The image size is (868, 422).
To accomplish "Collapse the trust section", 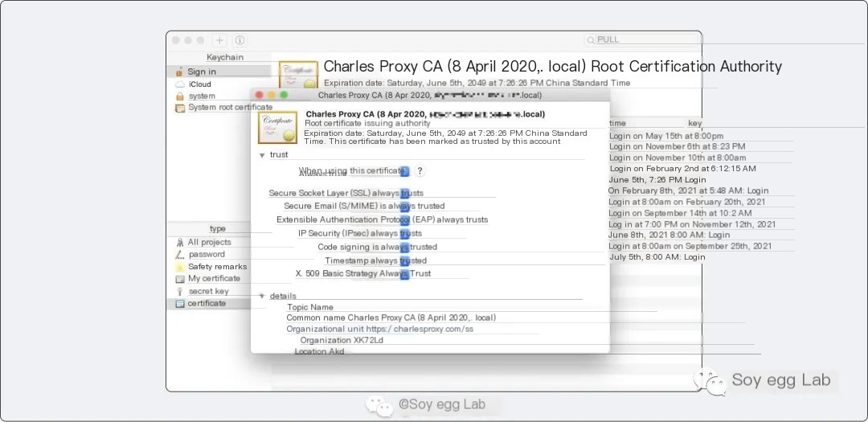I will [x=262, y=156].
